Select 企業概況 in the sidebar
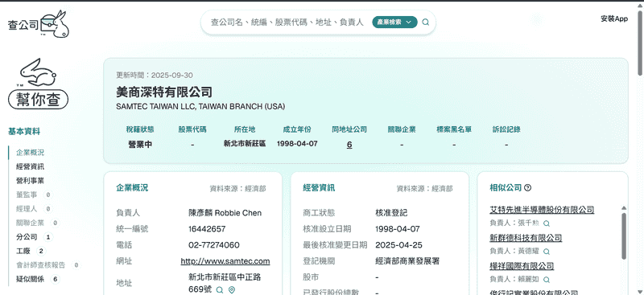The width and height of the screenshot is (644, 295). click(x=31, y=153)
